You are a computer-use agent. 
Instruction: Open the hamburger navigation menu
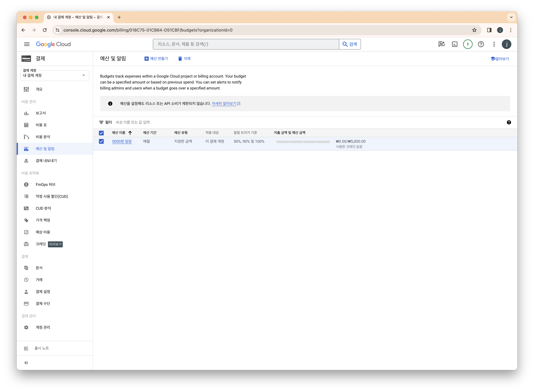[x=27, y=44]
